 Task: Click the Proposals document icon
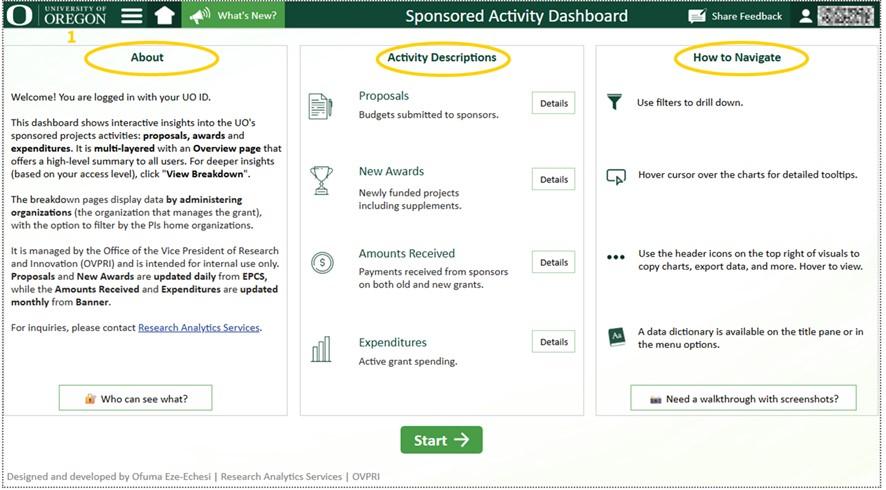click(x=320, y=106)
